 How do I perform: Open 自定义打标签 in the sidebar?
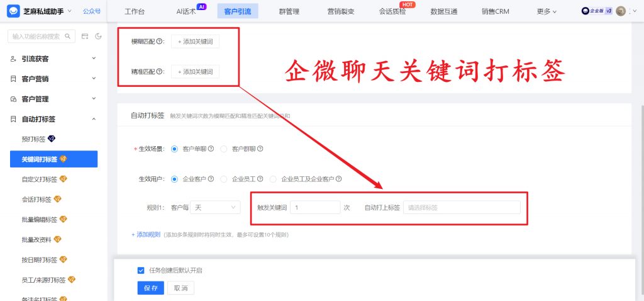coord(40,179)
